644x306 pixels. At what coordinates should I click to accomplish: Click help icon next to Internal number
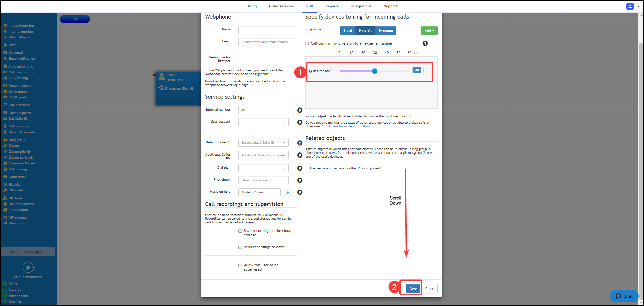tap(300, 110)
